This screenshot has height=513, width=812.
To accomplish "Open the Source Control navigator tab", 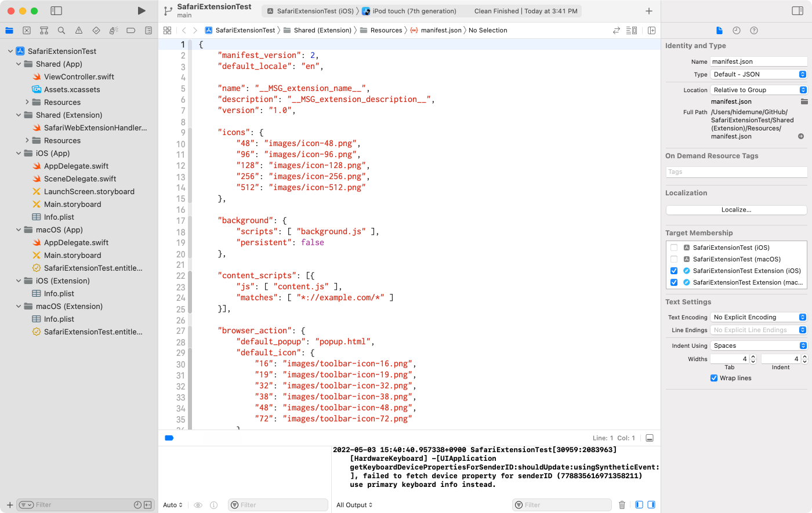I will tap(27, 31).
